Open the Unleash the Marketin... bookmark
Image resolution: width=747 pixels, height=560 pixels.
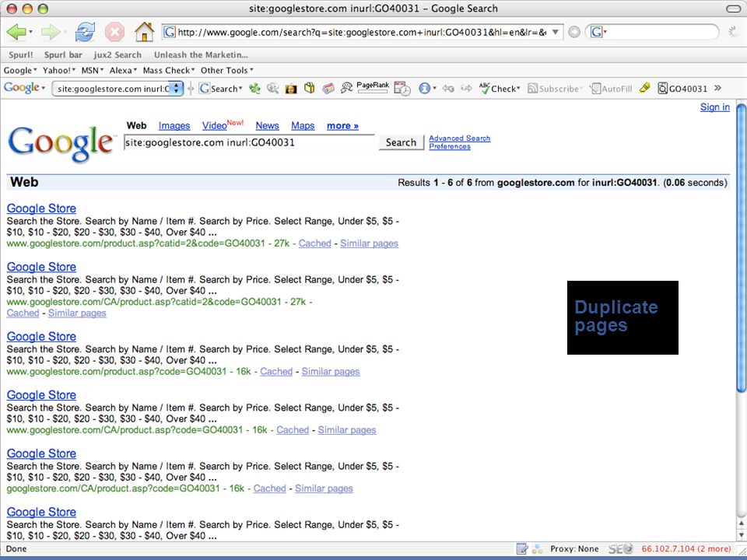201,54
